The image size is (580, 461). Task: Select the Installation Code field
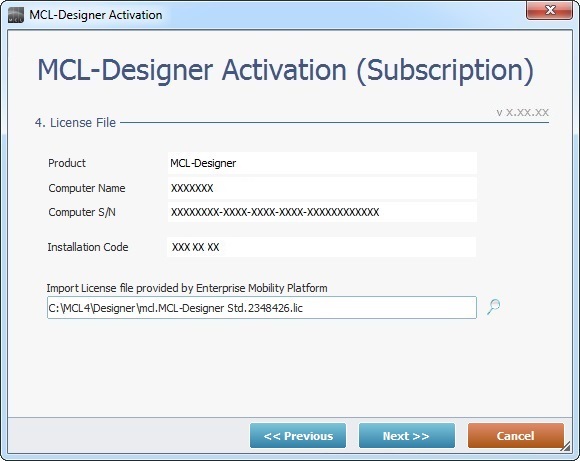[321, 247]
